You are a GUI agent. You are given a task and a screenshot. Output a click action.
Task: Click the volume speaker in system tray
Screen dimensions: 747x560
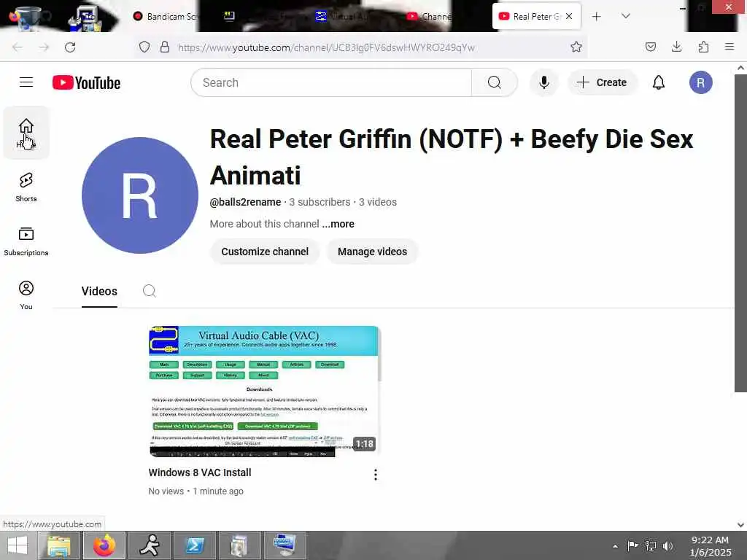667,546
